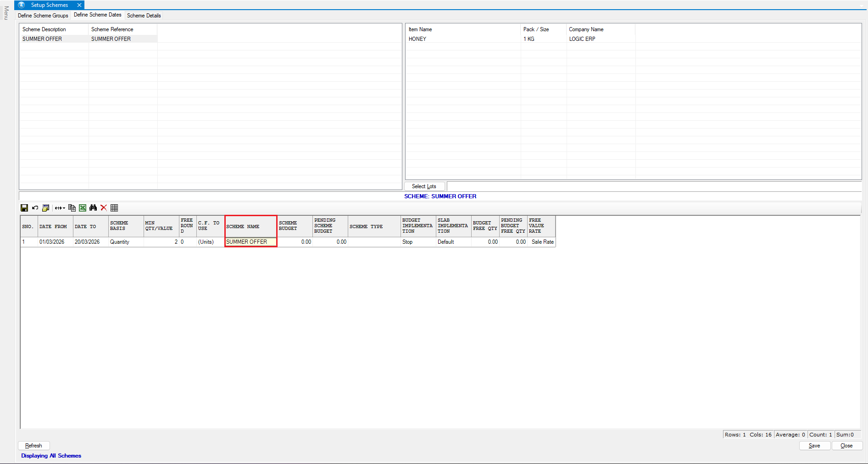Click the Save button at bottom right

click(x=814, y=446)
